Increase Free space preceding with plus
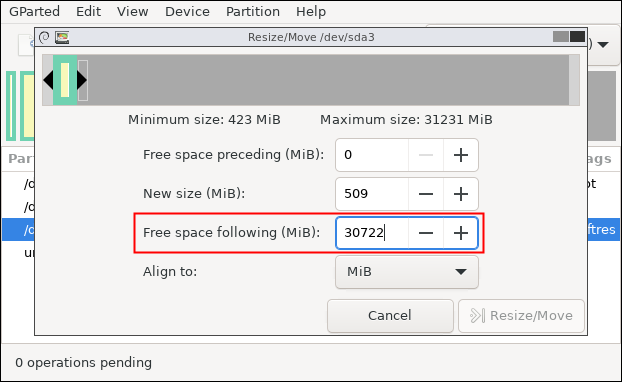This screenshot has width=622, height=382. [461, 155]
